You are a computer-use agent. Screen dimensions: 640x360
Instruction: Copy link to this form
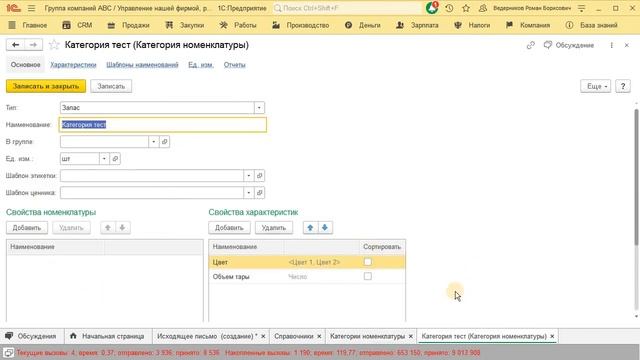coord(531,45)
